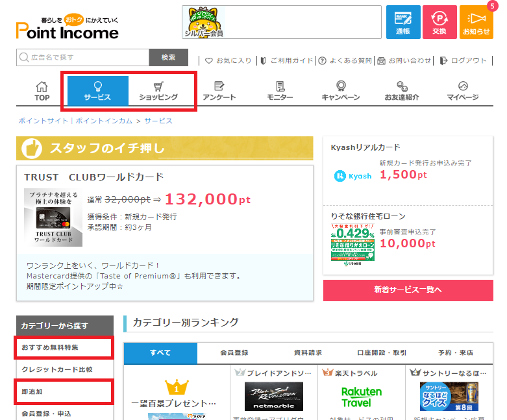Select the ショッピング navigation tab
This screenshot has height=420, width=507.
pos(158,91)
